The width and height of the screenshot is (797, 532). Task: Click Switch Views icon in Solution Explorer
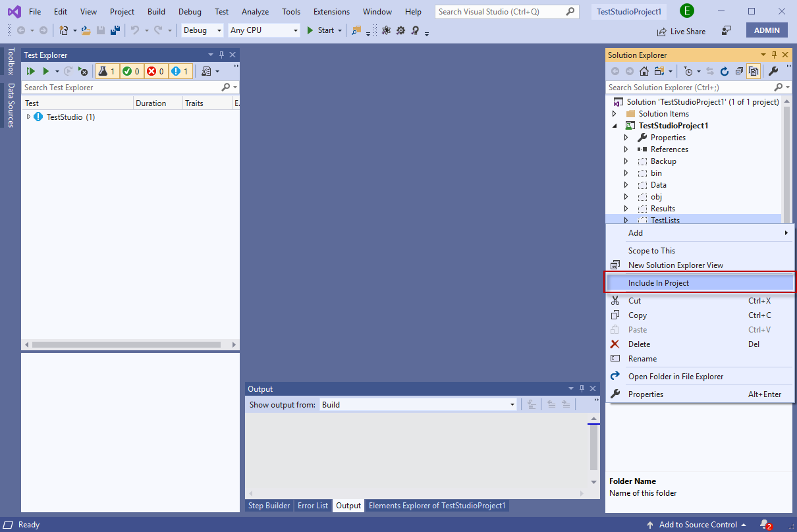click(659, 71)
